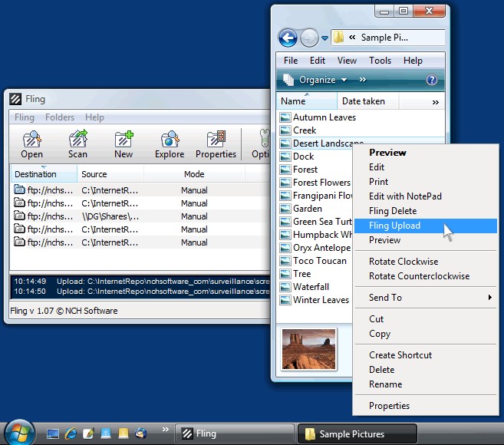The width and height of the screenshot is (504, 445).
Task: Click the Fling v 1.07 status bar text
Action: point(64,311)
